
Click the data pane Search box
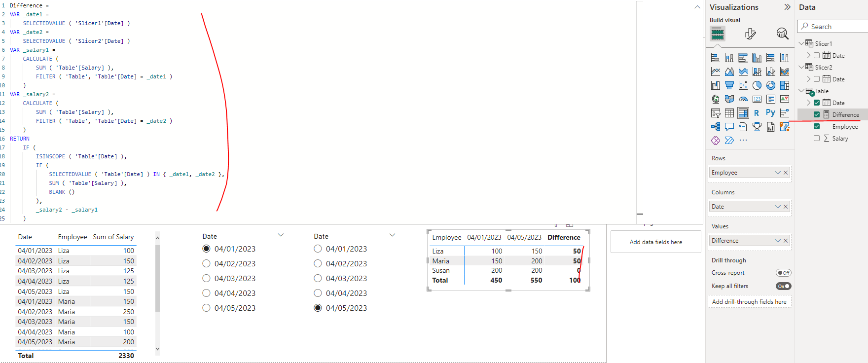click(832, 27)
